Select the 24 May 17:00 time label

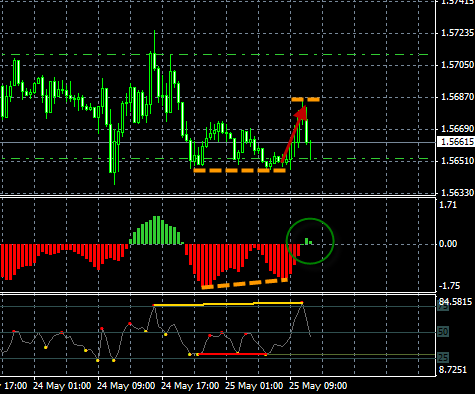pos(190,386)
